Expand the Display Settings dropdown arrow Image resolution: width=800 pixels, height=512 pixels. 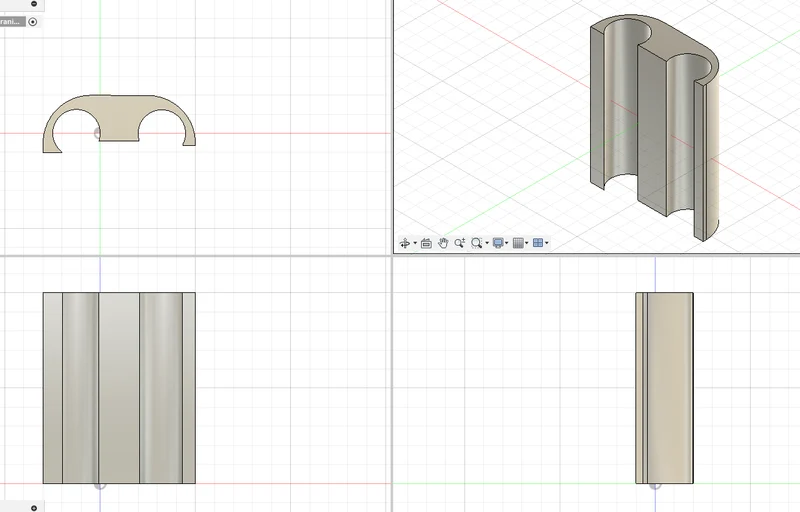(507, 243)
